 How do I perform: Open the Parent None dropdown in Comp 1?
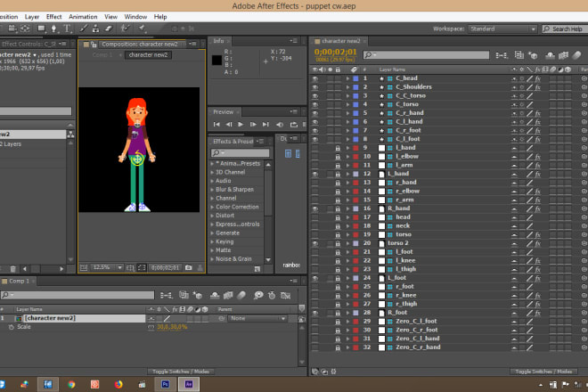pos(257,318)
